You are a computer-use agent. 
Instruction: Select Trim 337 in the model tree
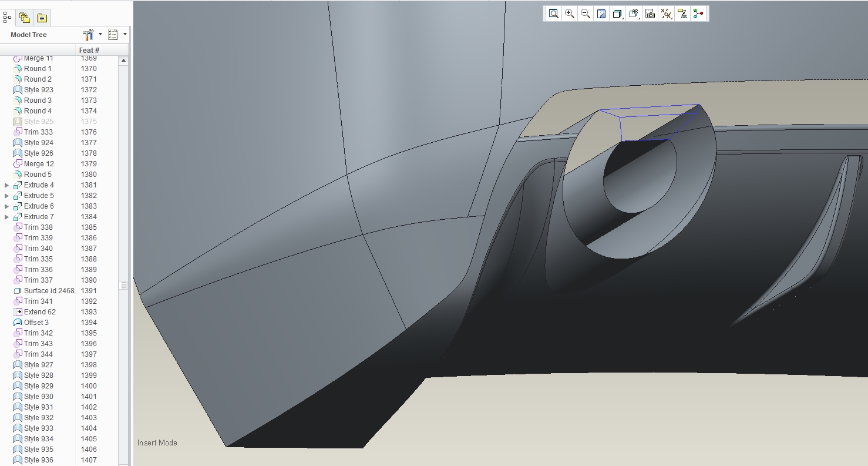click(38, 280)
